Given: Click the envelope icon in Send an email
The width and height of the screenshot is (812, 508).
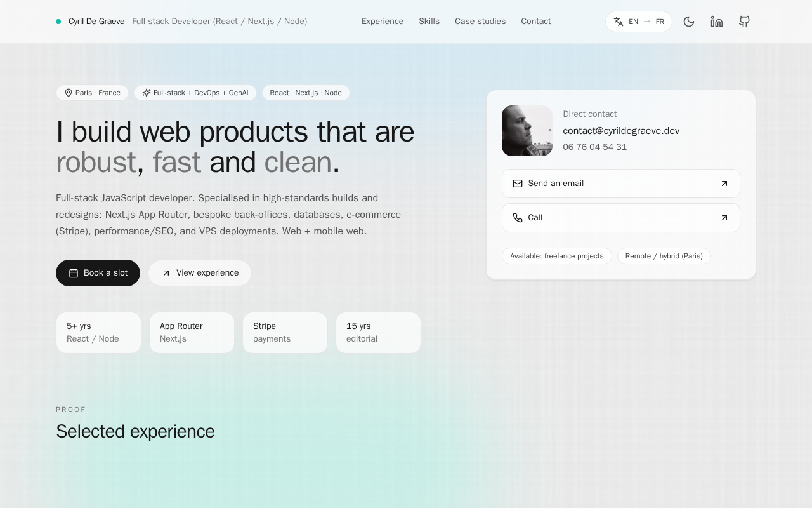Looking at the screenshot, I should pos(518,184).
